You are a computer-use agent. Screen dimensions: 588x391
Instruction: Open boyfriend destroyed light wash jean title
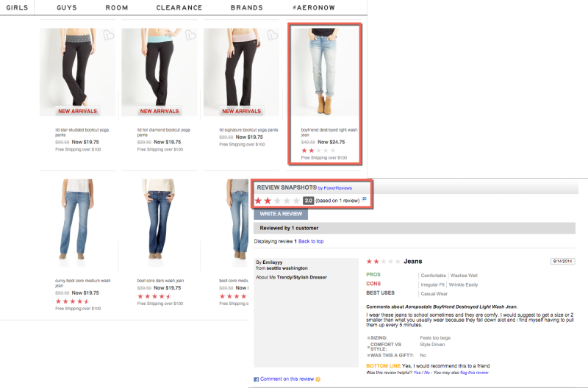click(x=329, y=132)
